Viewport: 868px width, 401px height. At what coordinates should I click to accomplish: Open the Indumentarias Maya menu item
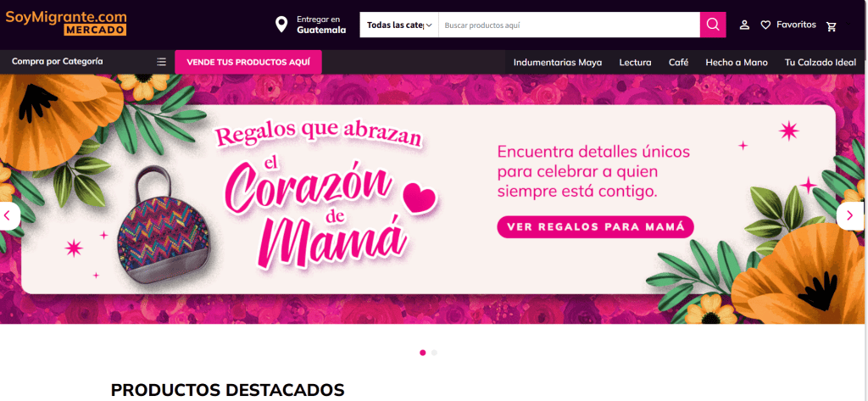(x=558, y=63)
